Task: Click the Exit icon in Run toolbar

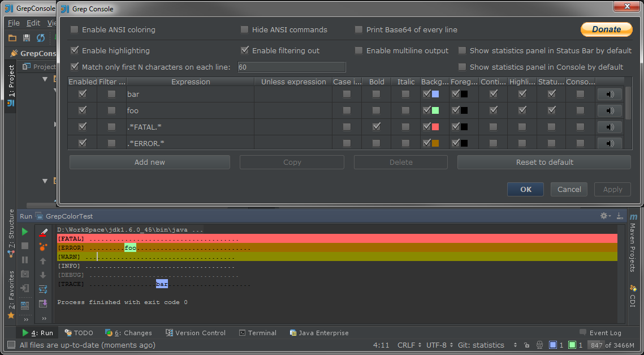Action: pos(25,288)
